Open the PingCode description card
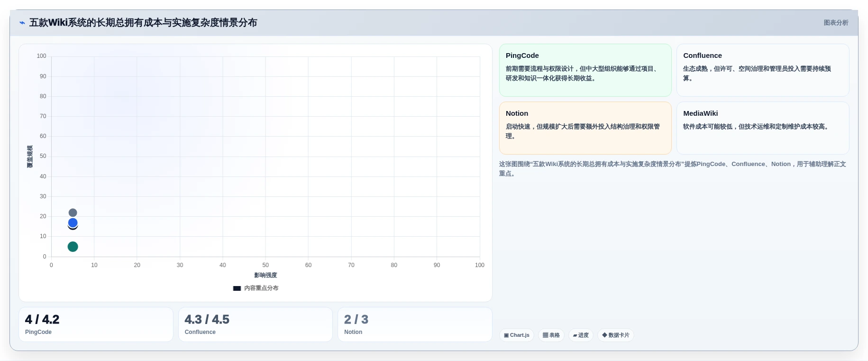Screen dimensions: 868x361 click(585, 70)
